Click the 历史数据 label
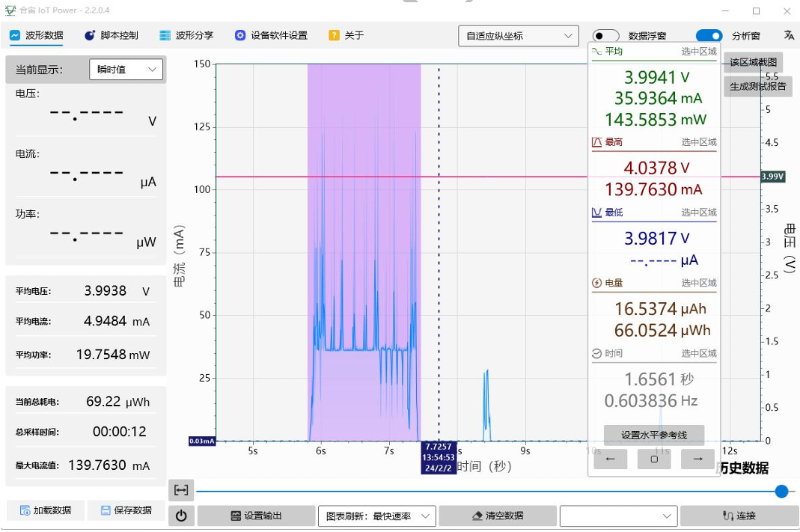This screenshot has width=800, height=532. click(744, 468)
